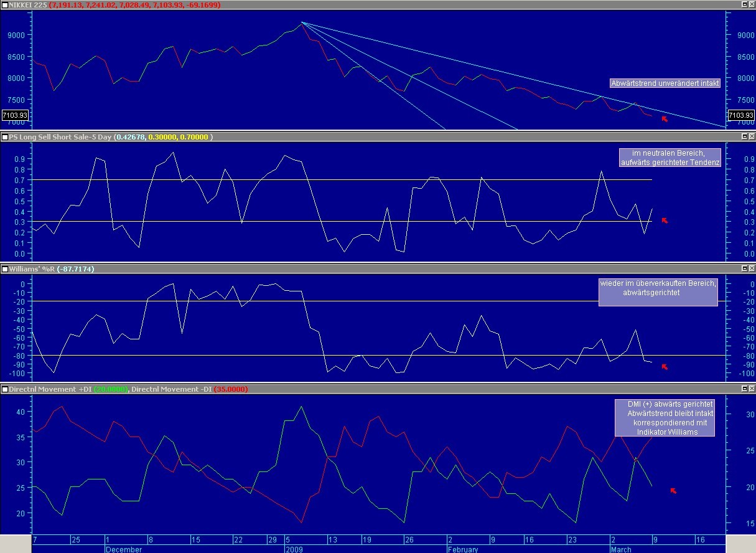Viewport: 756px width, 553px height.
Task: Close the Directional Movement pane
Action: pos(751,389)
